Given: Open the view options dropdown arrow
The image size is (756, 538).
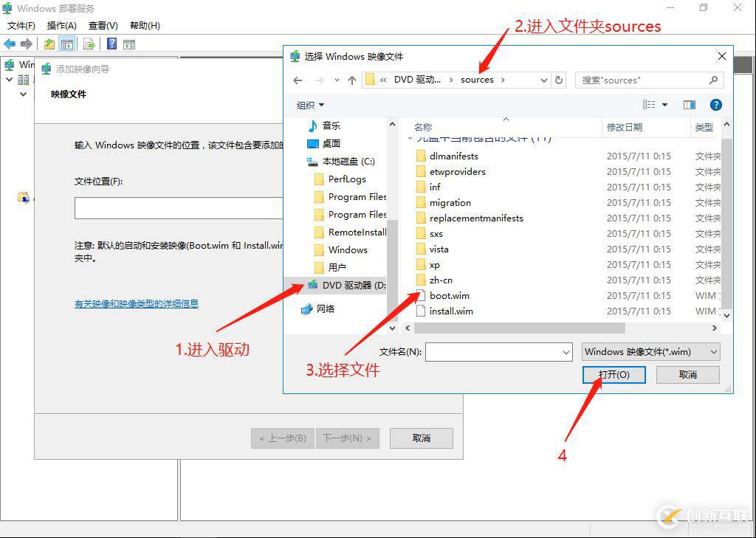Looking at the screenshot, I should coord(664,105).
